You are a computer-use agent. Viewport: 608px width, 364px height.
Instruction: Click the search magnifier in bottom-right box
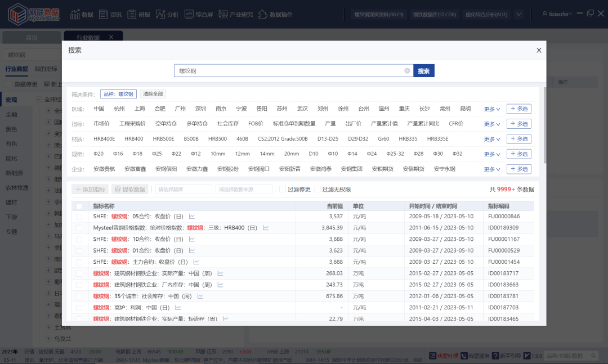point(594,356)
